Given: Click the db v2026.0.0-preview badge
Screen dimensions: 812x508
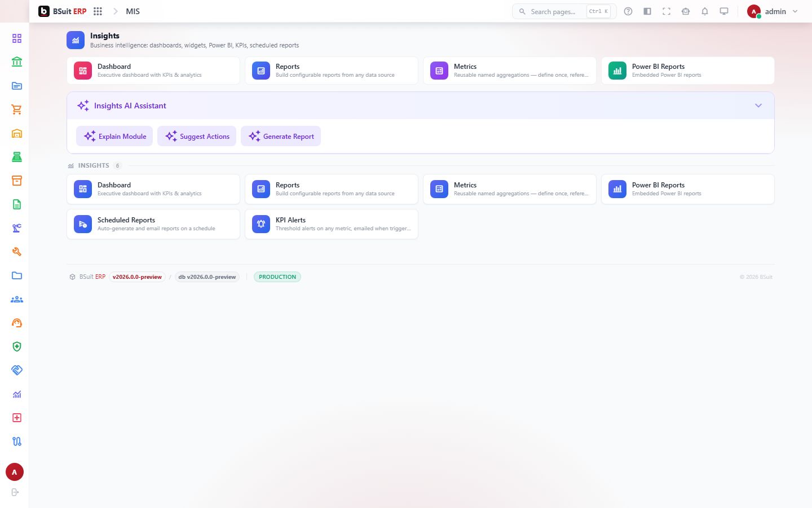Looking at the screenshot, I should [x=207, y=277].
